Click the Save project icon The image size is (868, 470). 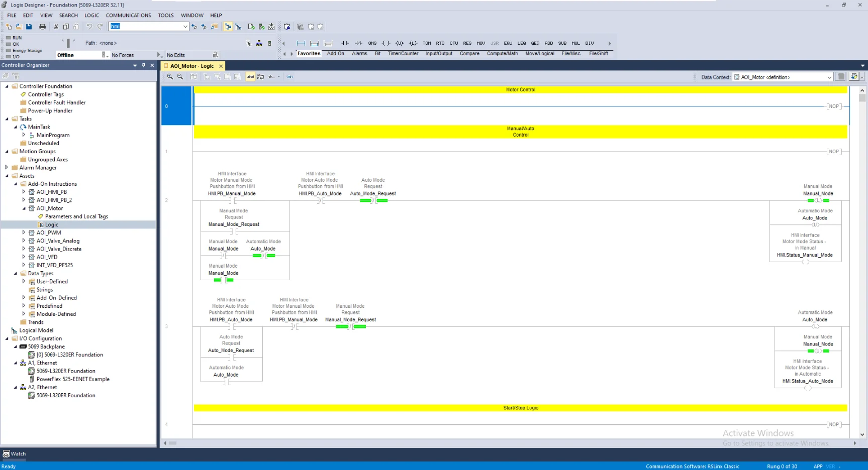(x=29, y=27)
